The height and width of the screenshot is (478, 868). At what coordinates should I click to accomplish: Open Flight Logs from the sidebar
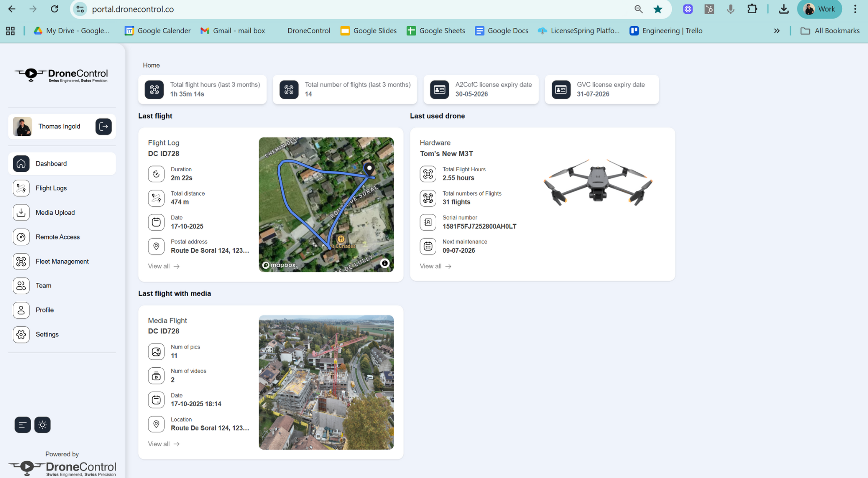[51, 188]
